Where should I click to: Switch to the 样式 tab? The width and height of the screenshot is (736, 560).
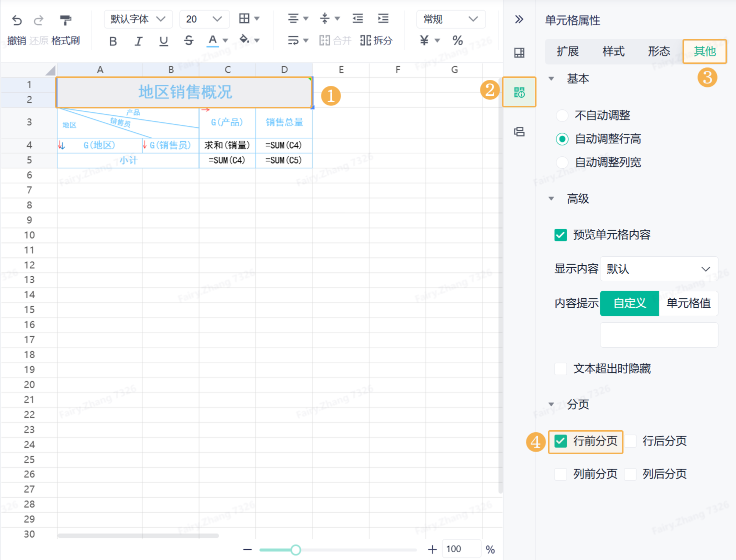point(613,51)
